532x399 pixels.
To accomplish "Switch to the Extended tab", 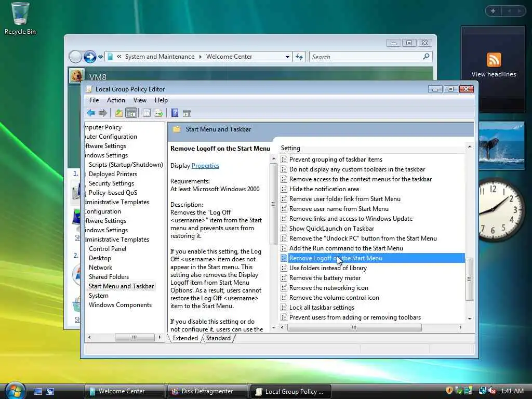I will tap(185, 338).
